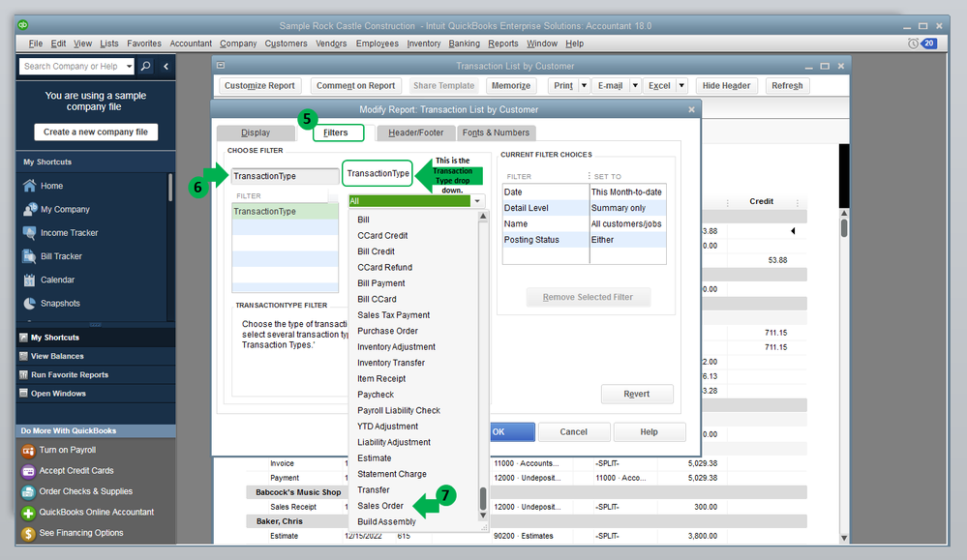967x560 pixels.
Task: Click the Memorize button
Action: (511, 86)
